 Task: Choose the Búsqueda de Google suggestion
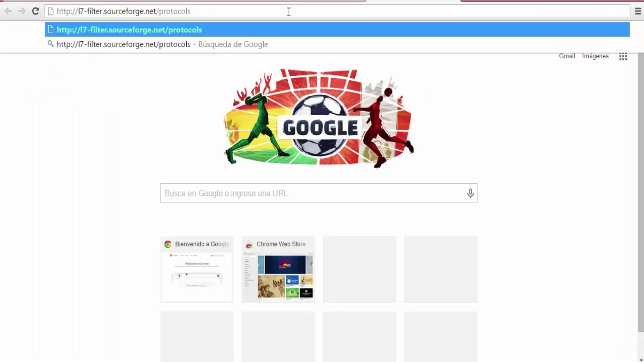[x=337, y=44]
